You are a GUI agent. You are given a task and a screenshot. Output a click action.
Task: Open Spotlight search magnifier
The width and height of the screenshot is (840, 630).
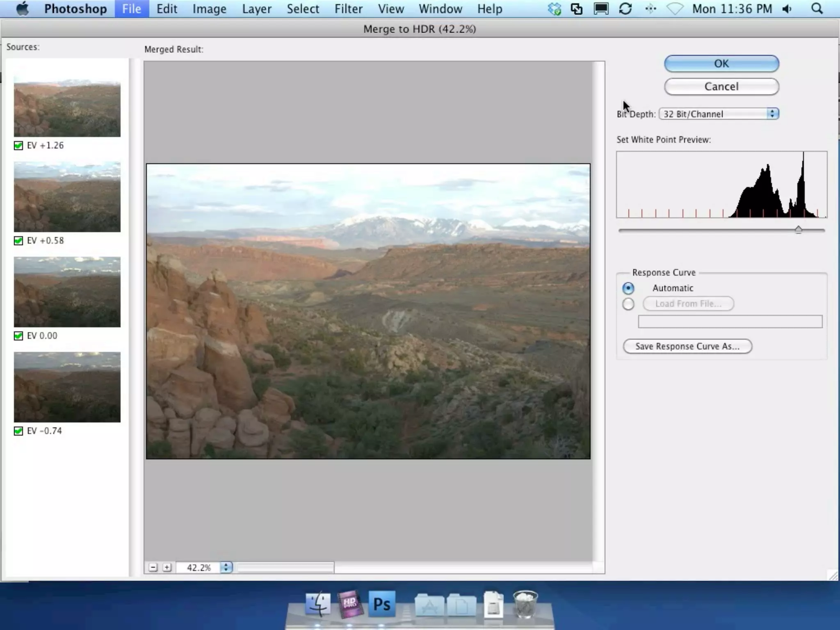click(x=817, y=9)
